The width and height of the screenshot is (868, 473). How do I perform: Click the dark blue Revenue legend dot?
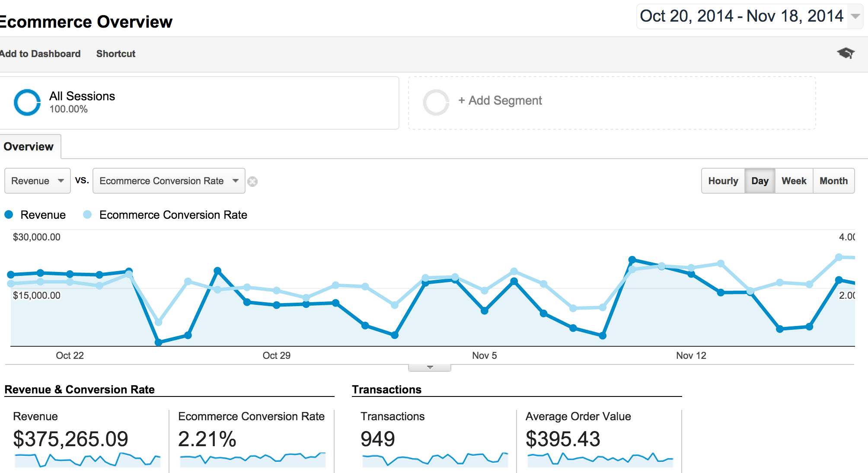(9, 214)
